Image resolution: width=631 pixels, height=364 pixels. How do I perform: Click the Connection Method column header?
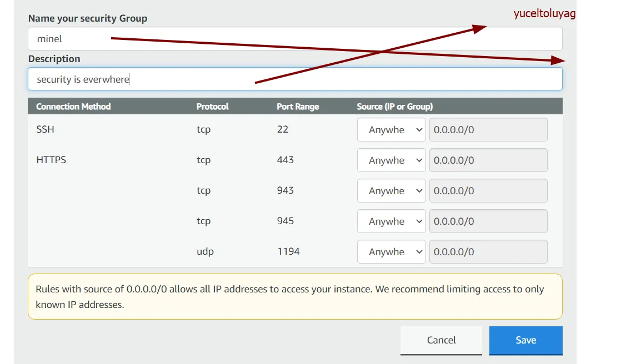(73, 107)
